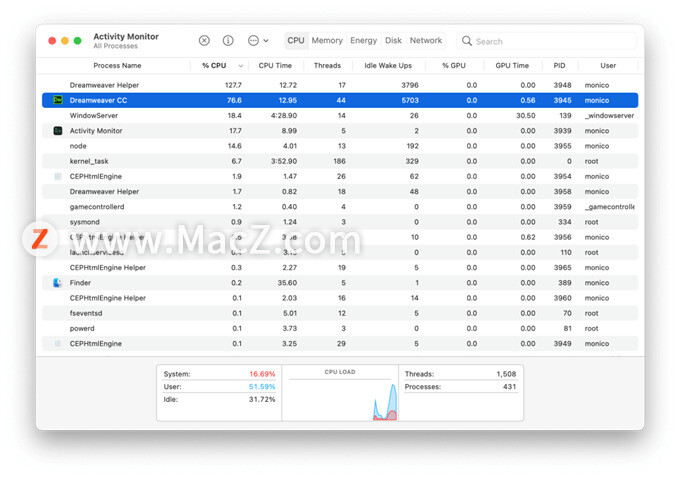The width and height of the screenshot is (680, 477).
Task: Open the process info (i) icon
Action: 228,41
